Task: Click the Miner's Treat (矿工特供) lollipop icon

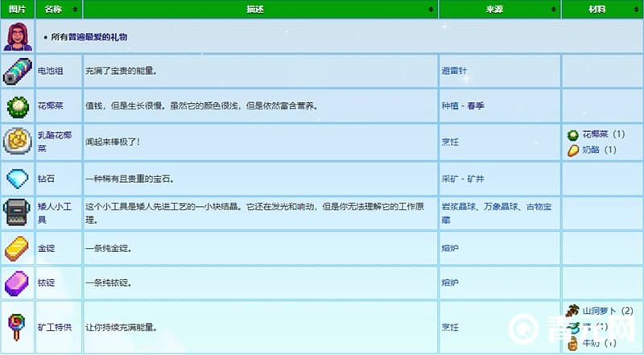Action: pyautogui.click(x=16, y=327)
